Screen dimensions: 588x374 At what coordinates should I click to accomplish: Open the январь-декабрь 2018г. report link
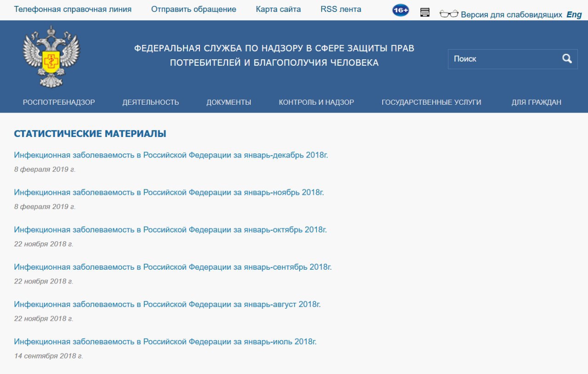tap(171, 155)
